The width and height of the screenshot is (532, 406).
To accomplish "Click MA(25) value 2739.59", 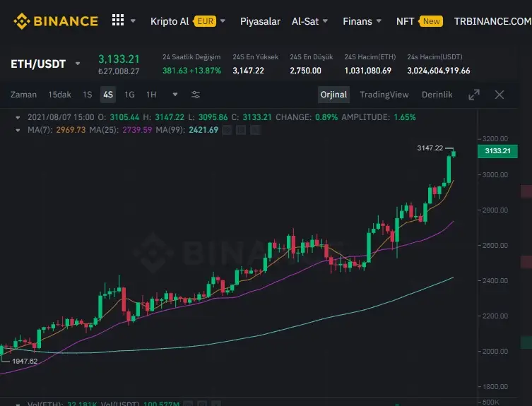I will click(x=137, y=130).
